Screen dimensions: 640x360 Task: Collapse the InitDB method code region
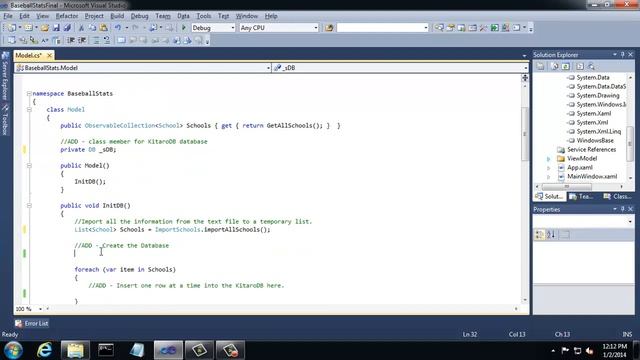click(29, 205)
